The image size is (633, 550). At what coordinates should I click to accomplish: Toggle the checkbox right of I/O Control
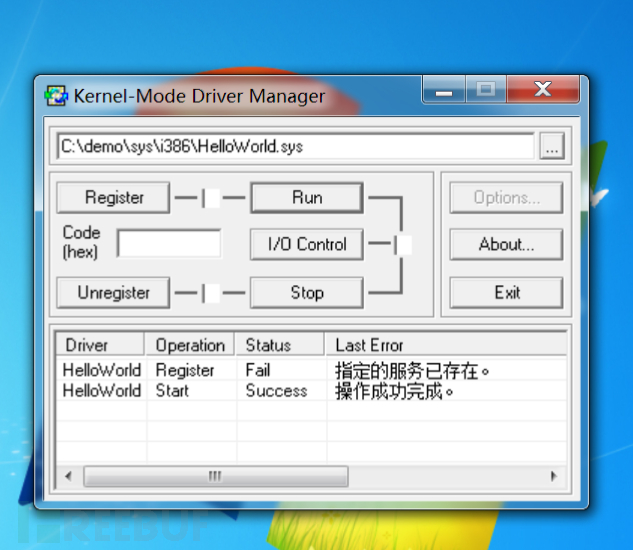(x=402, y=244)
